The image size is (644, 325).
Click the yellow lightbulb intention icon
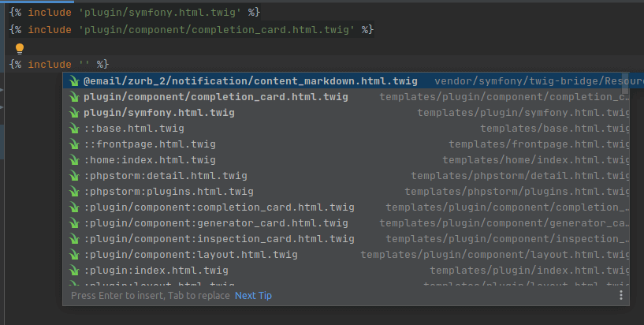[20, 48]
